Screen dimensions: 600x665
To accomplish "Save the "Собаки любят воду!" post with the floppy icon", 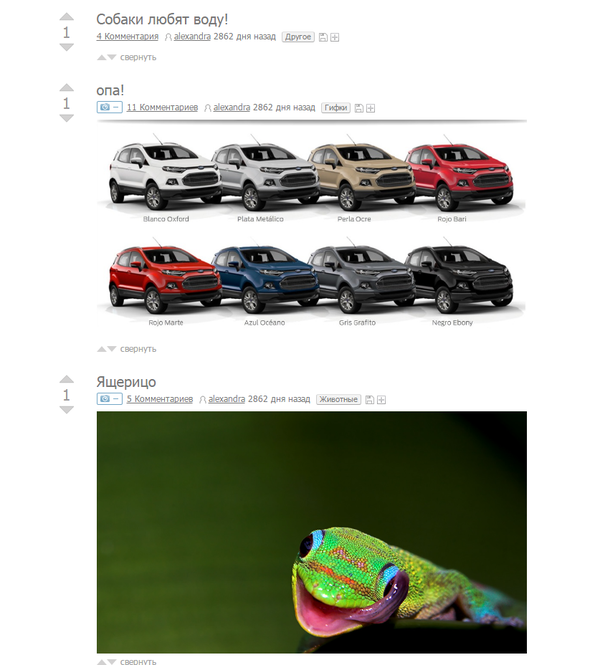I will pyautogui.click(x=323, y=37).
